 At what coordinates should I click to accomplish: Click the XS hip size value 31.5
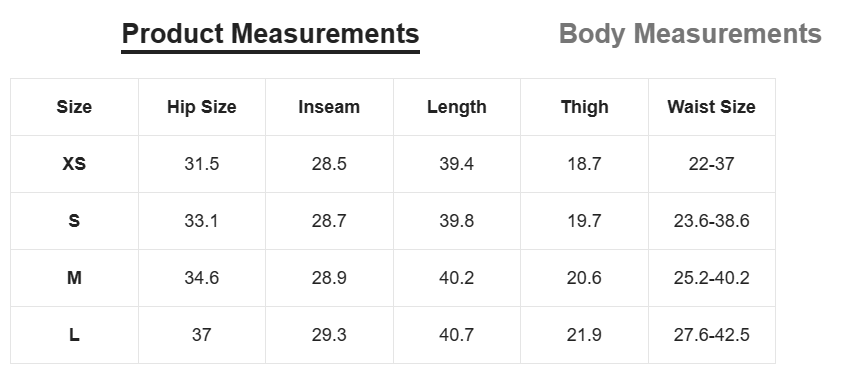click(x=201, y=164)
